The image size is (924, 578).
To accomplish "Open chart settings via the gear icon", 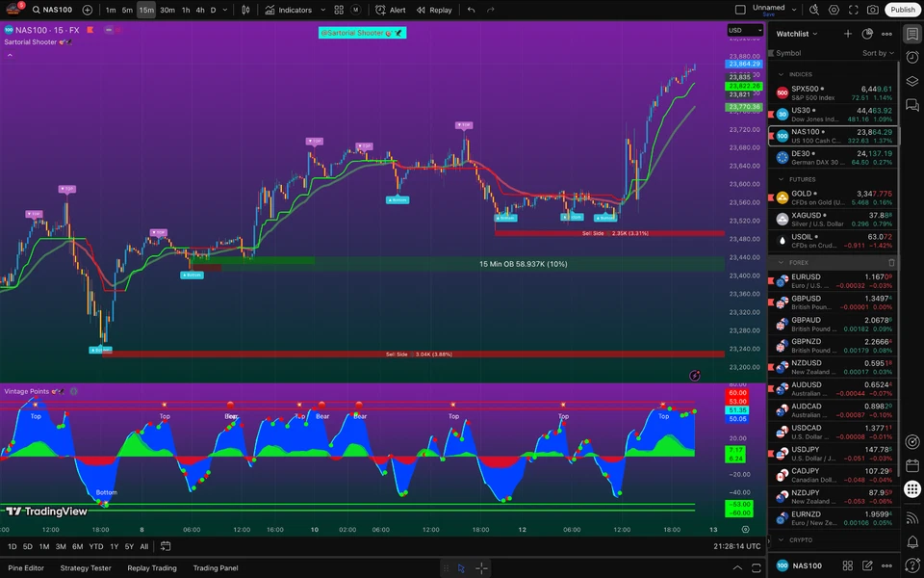I will click(834, 10).
